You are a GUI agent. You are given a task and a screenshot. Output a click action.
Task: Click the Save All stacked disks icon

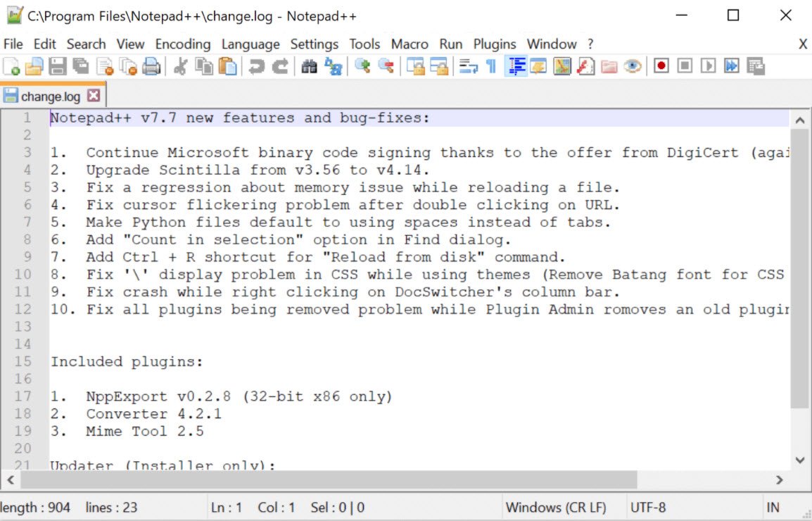(x=81, y=66)
